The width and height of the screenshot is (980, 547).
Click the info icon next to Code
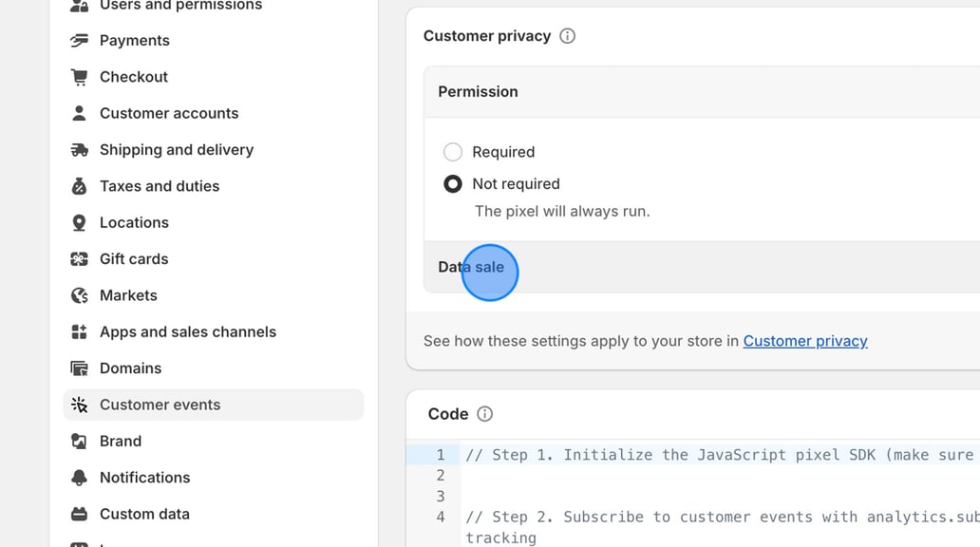click(484, 413)
